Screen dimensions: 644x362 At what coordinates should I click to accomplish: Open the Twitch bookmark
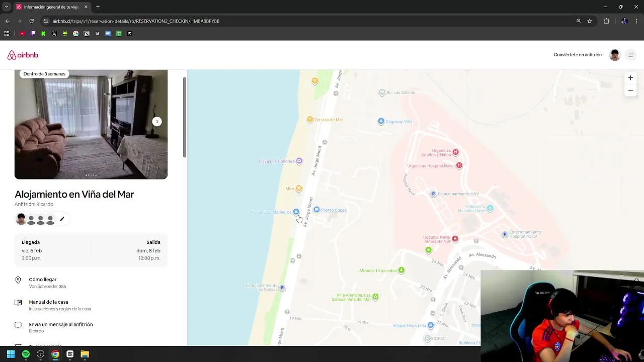pyautogui.click(x=33, y=34)
